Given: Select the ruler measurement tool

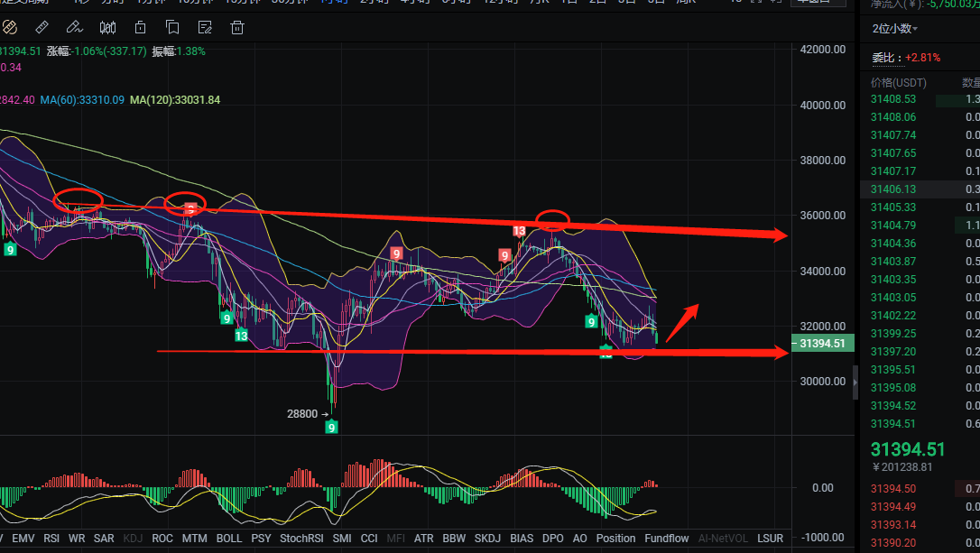Looking at the screenshot, I should click(42, 27).
